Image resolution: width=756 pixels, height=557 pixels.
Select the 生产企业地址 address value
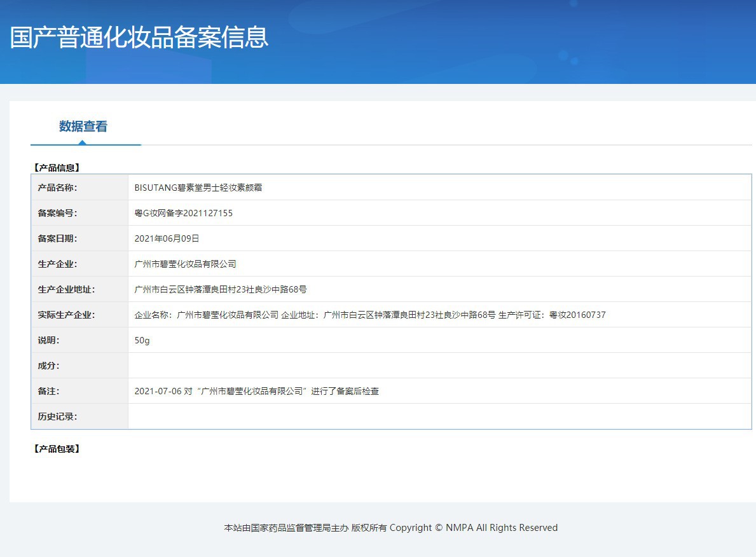(221, 289)
